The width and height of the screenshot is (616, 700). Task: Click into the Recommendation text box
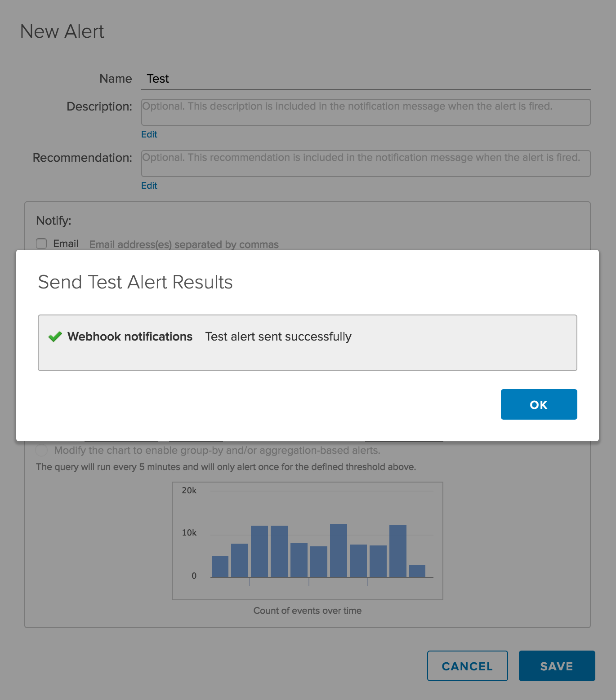tap(365, 164)
